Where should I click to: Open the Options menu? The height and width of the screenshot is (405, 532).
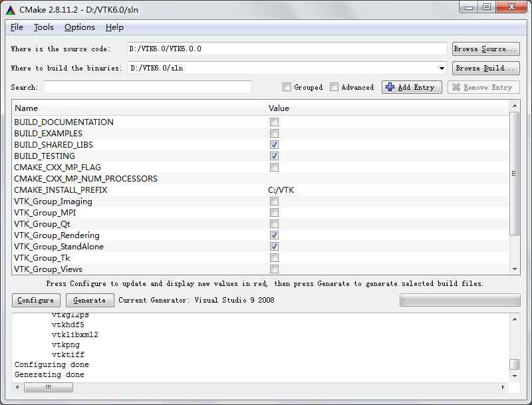(x=80, y=27)
